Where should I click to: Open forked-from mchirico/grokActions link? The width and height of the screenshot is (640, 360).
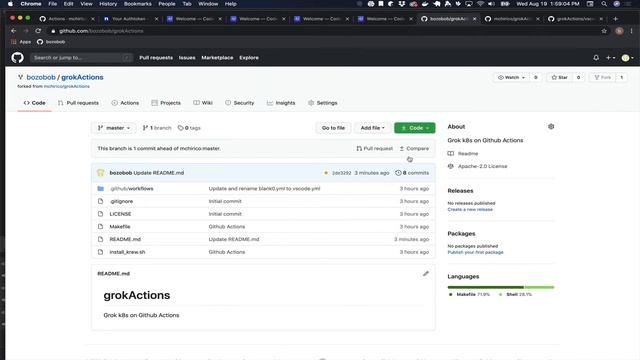[x=67, y=87]
